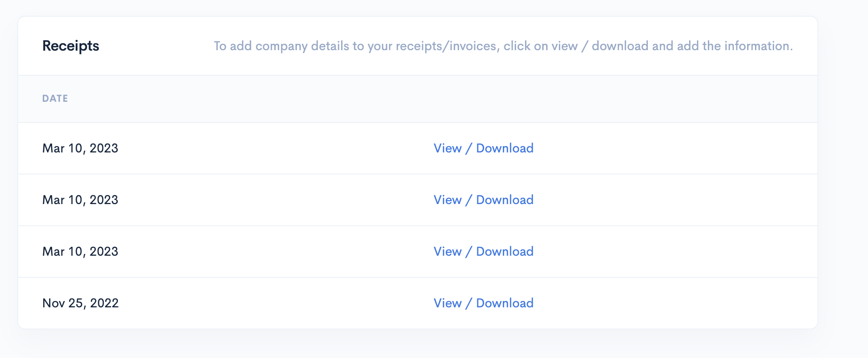Image resolution: width=868 pixels, height=358 pixels.
Task: Click the slash separator in the Nov 25, 2022 row
Action: coord(469,303)
